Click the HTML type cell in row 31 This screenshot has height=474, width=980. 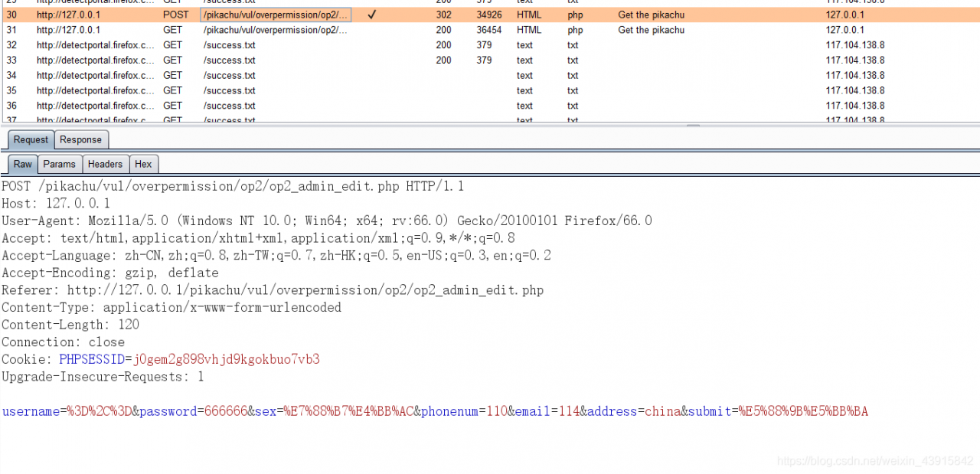pyautogui.click(x=529, y=30)
